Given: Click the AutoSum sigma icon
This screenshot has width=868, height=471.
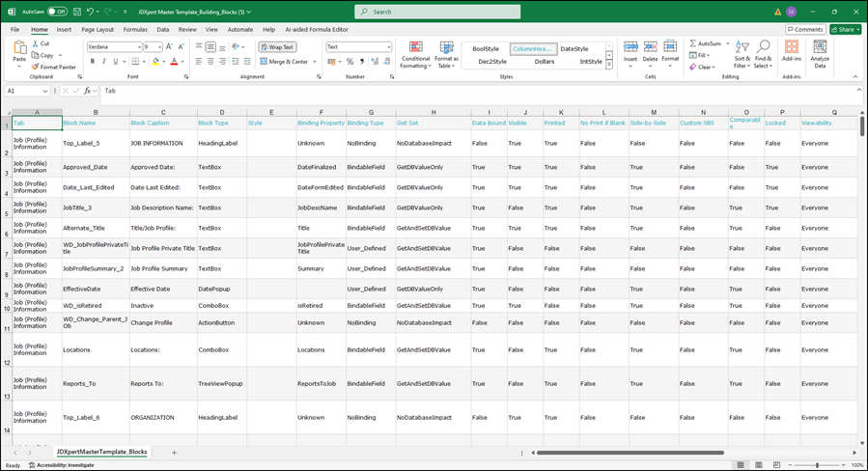Looking at the screenshot, I should 693,43.
